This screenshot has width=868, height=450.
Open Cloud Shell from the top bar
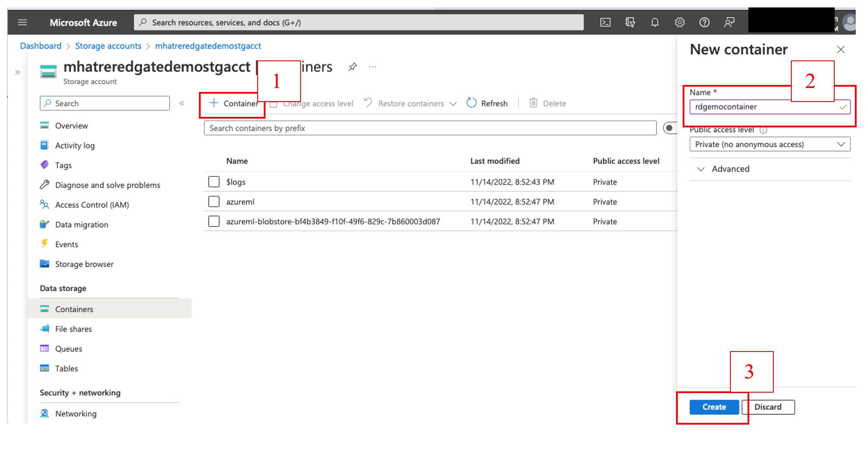tap(605, 22)
